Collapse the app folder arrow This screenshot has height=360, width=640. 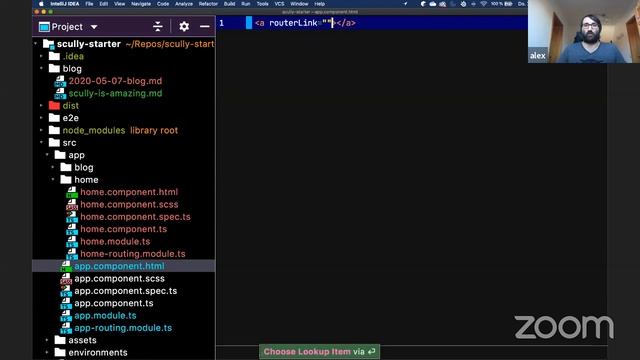point(47,155)
